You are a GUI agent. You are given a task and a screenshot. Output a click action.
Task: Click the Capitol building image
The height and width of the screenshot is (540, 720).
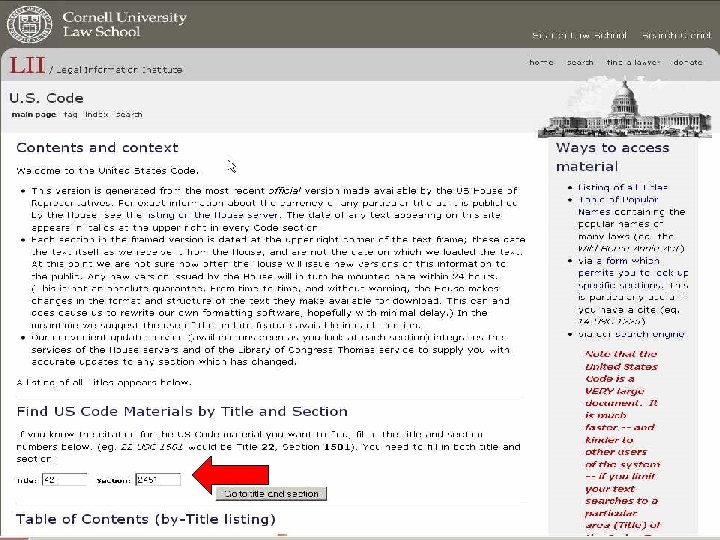point(624,109)
